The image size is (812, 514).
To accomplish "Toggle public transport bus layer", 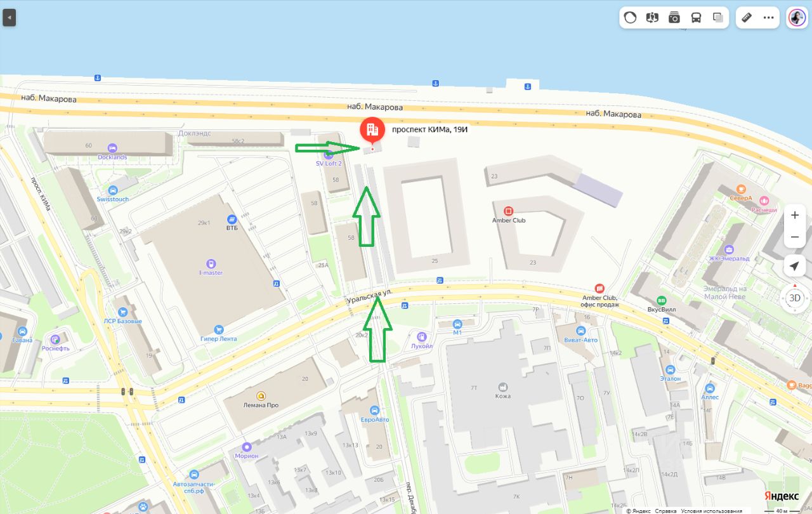I will pos(696,18).
